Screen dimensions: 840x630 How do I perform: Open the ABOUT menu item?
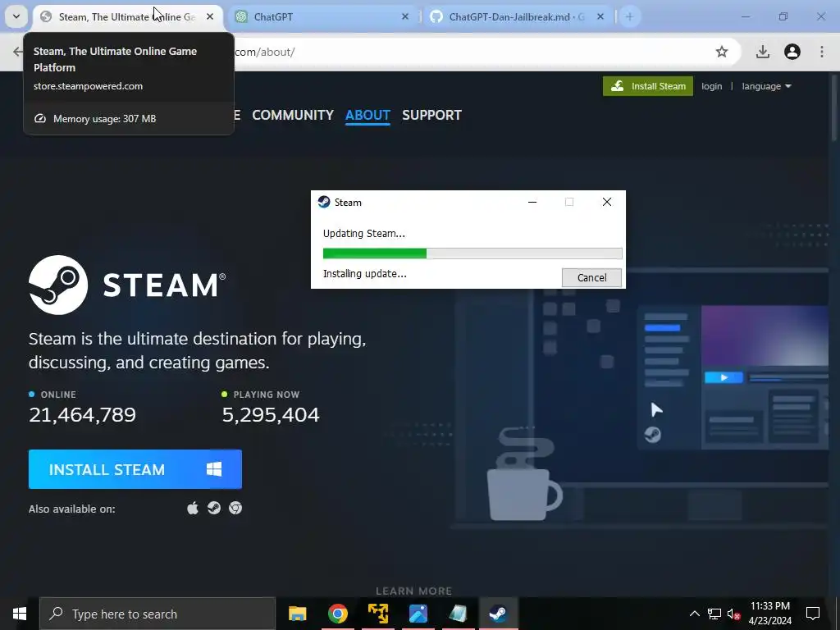(x=367, y=115)
